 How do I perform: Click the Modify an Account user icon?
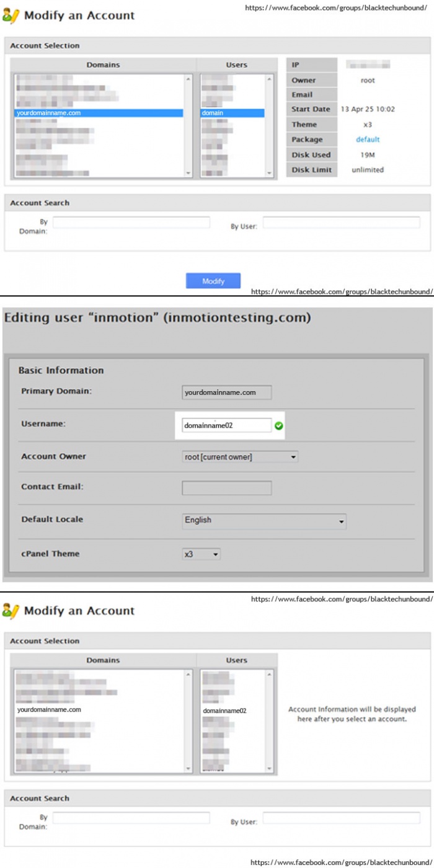tap(11, 16)
